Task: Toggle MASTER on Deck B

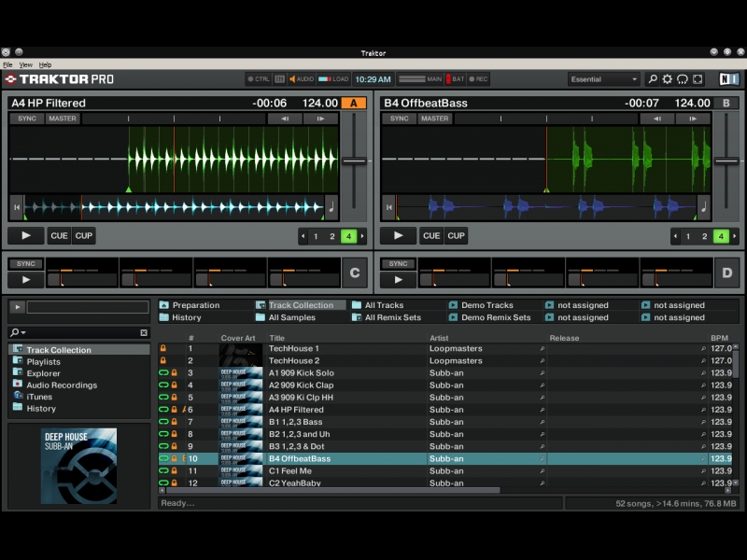Action: coord(434,119)
